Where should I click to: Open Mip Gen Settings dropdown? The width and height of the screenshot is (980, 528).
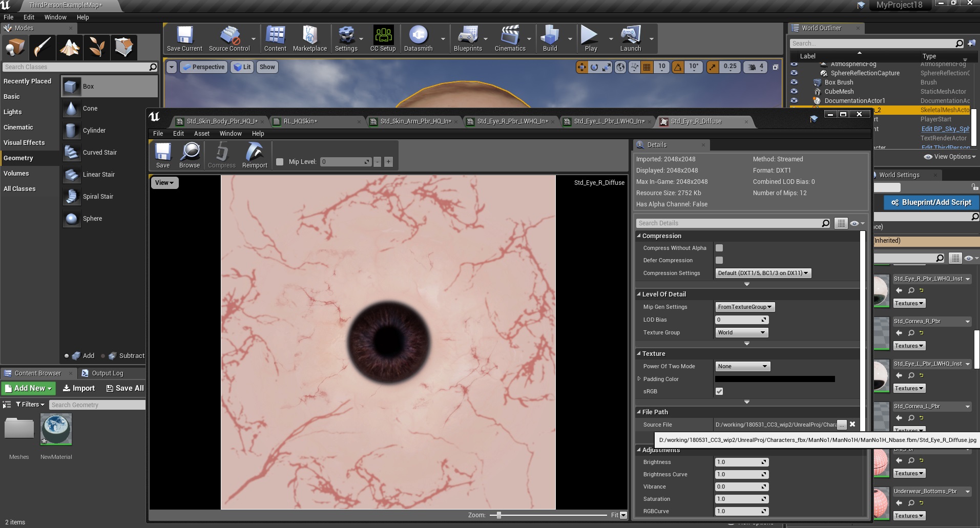[x=745, y=307]
